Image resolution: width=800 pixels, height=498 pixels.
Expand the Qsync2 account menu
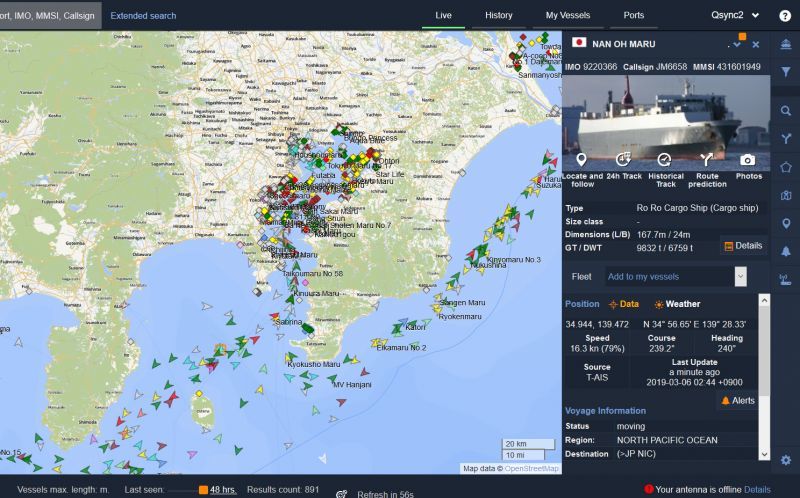point(735,15)
